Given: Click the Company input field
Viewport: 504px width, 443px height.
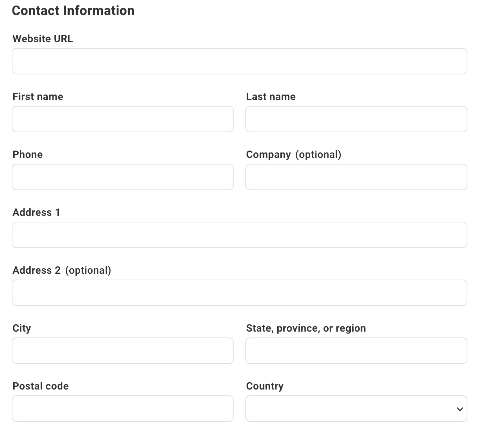Looking at the screenshot, I should (356, 177).
